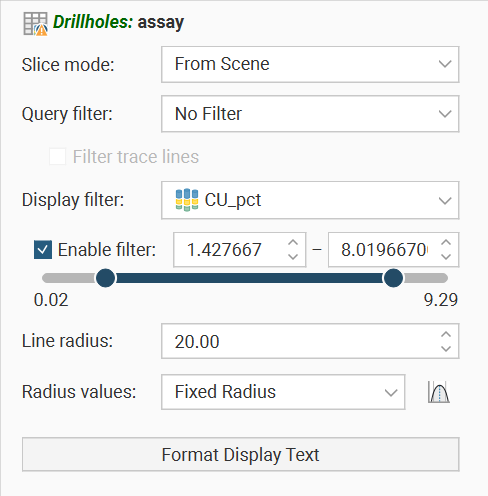Click the CU_pct numeric column icon
The image size is (488, 496).
(x=187, y=200)
